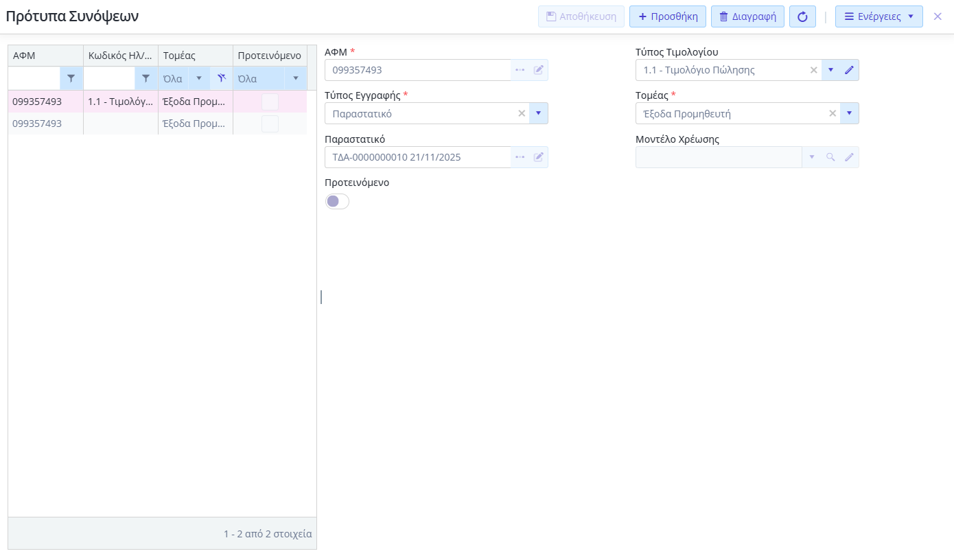This screenshot has height=560, width=954.
Task: Toggle the Προτεινόμενο switch
Action: pos(337,201)
